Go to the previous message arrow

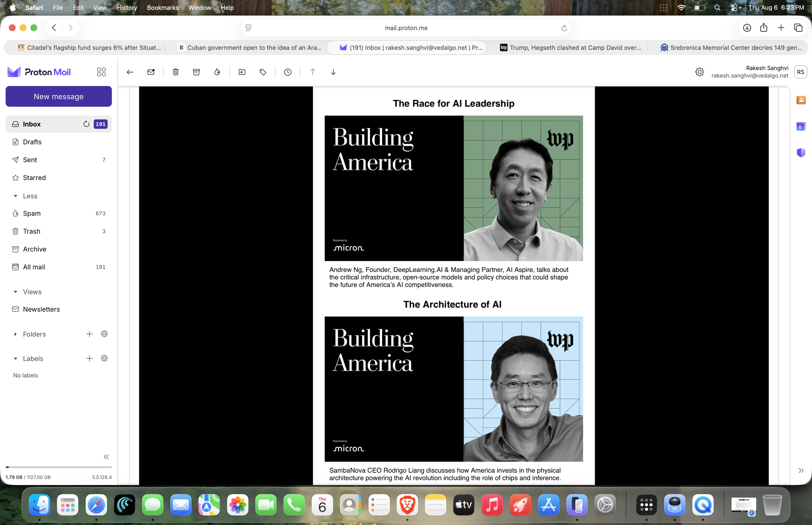[312, 72]
